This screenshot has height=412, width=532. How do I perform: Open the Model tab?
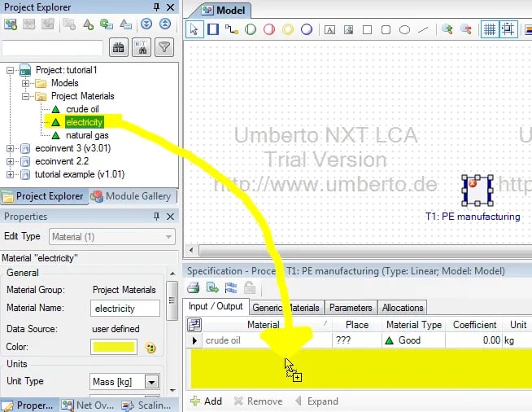tap(225, 11)
